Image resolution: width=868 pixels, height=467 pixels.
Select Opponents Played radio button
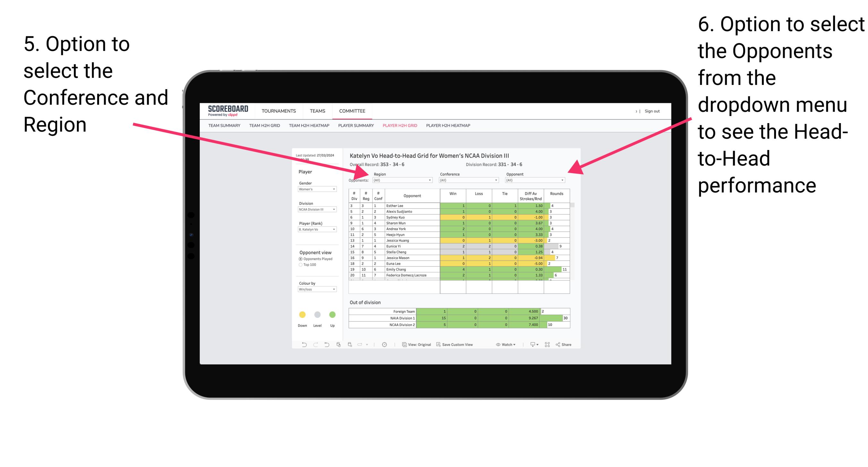tap(300, 258)
